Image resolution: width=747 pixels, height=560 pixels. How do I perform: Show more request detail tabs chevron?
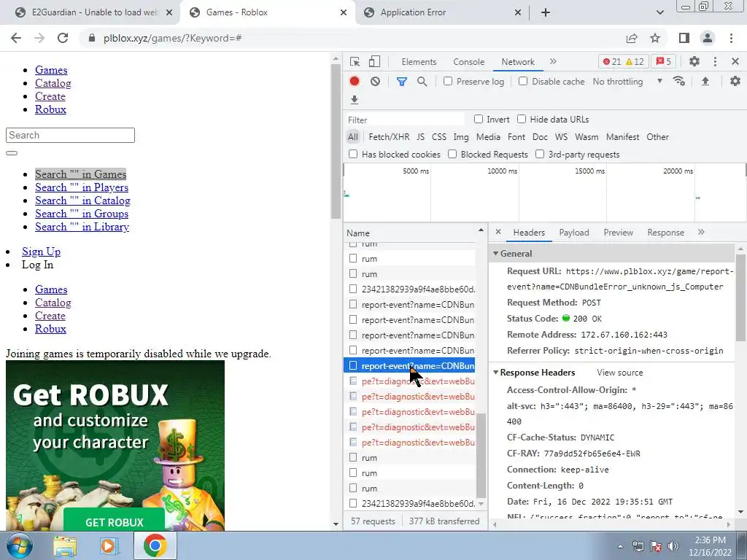(x=701, y=232)
